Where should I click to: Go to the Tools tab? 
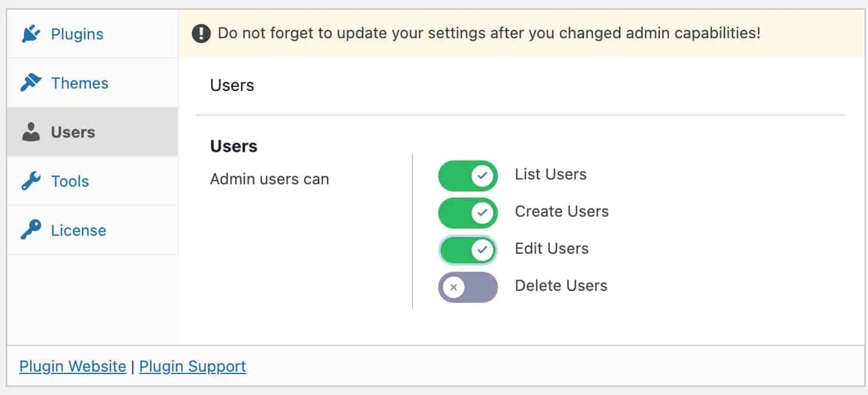click(93, 181)
